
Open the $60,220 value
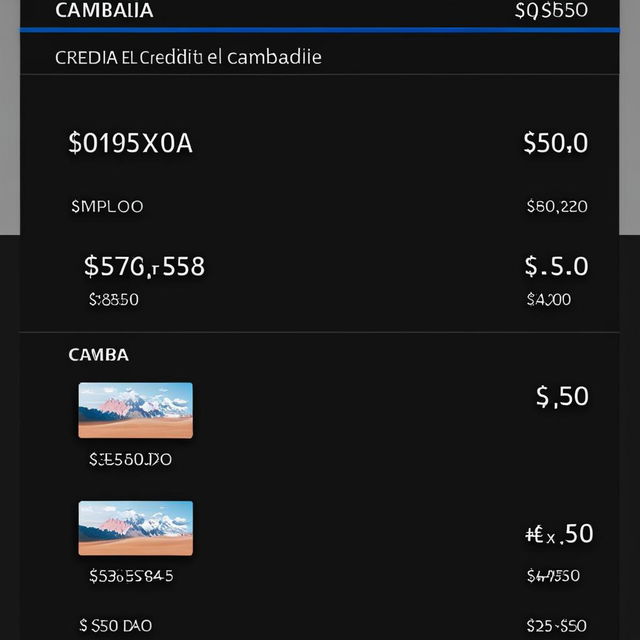coord(557,207)
